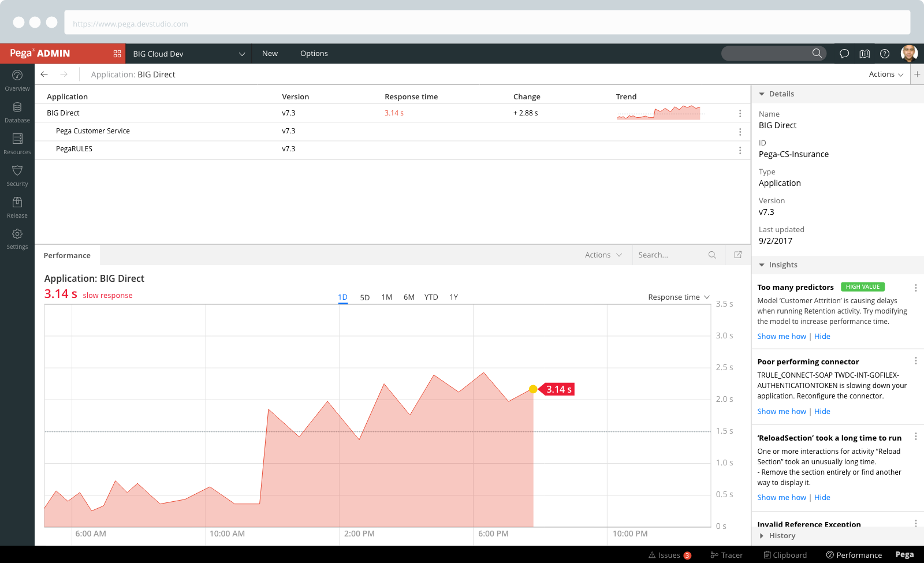Open the Overview sidebar section
Image resolution: width=924 pixels, height=563 pixels.
[17, 80]
